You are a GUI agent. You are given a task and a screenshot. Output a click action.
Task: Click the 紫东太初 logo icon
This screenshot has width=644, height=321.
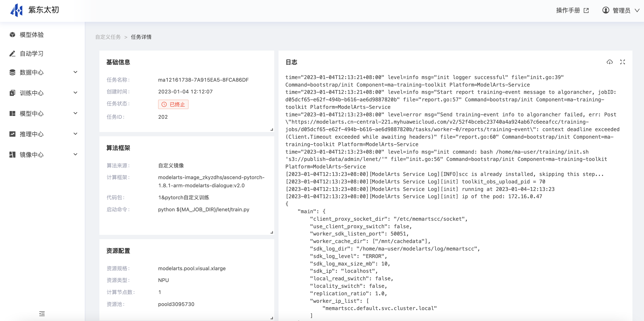(x=16, y=10)
